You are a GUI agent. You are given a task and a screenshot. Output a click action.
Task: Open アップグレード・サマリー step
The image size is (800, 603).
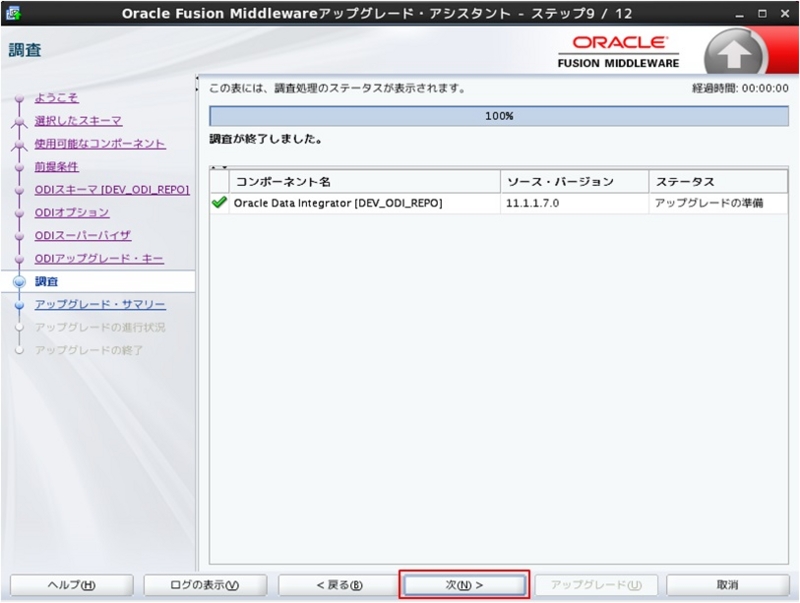(x=100, y=304)
